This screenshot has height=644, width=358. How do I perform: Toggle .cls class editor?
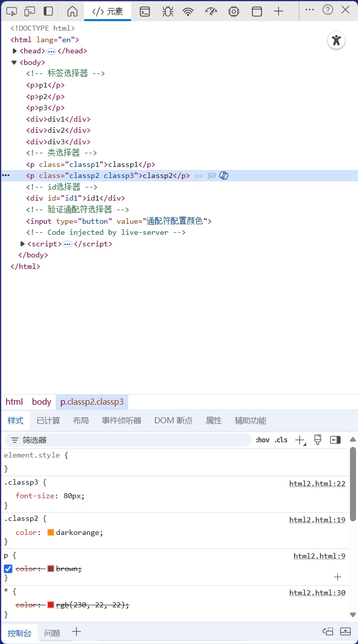pos(281,440)
